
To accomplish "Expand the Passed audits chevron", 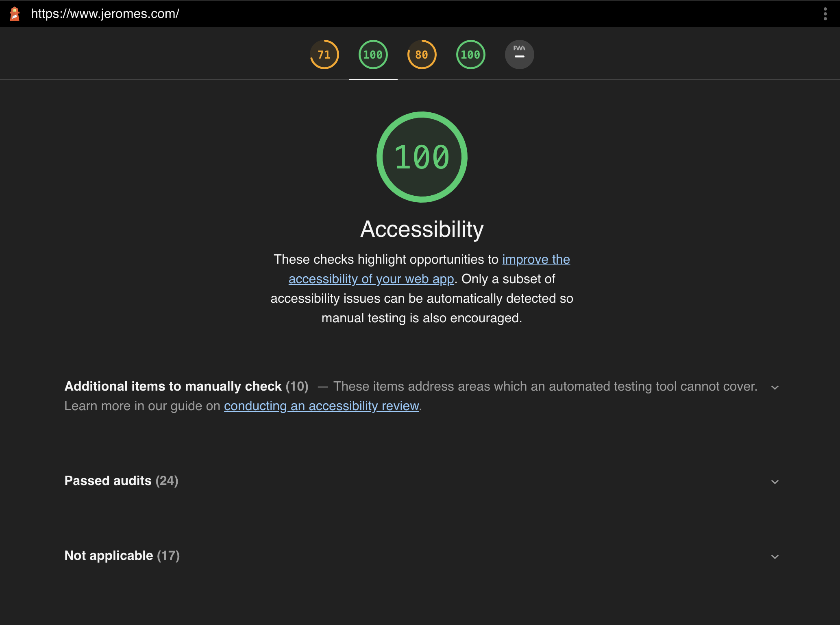I will [x=775, y=482].
